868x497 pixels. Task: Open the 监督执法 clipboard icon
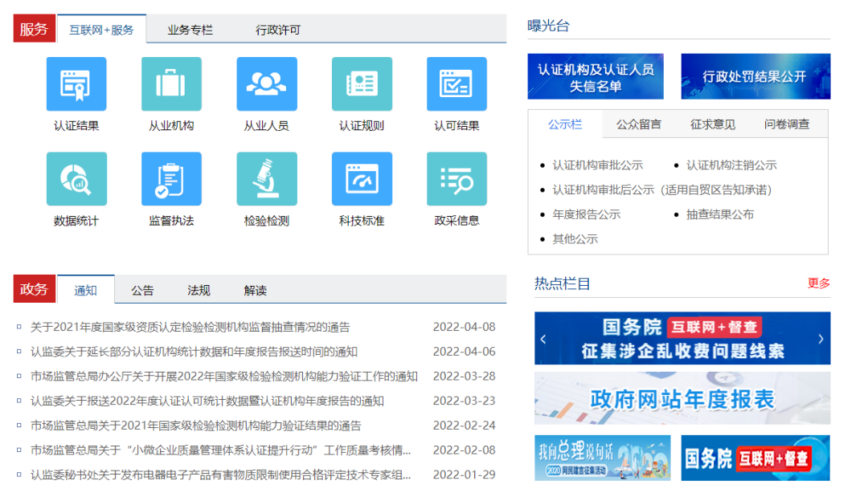[x=171, y=179]
